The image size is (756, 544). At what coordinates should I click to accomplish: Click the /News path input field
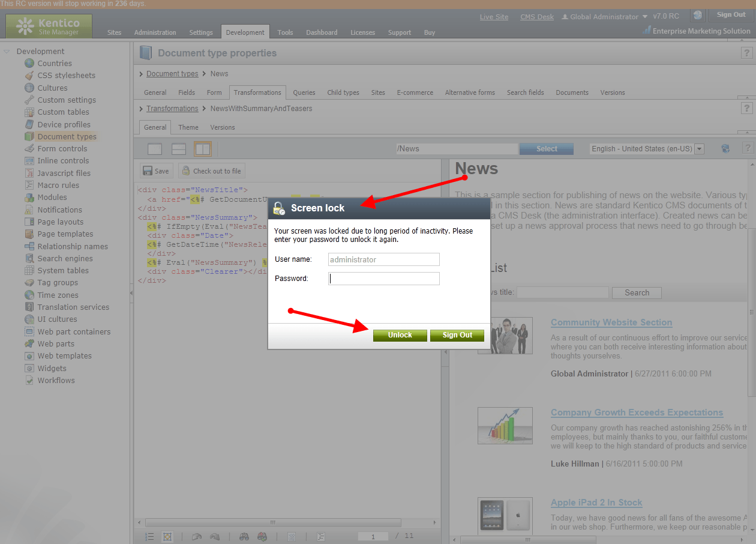[456, 149]
